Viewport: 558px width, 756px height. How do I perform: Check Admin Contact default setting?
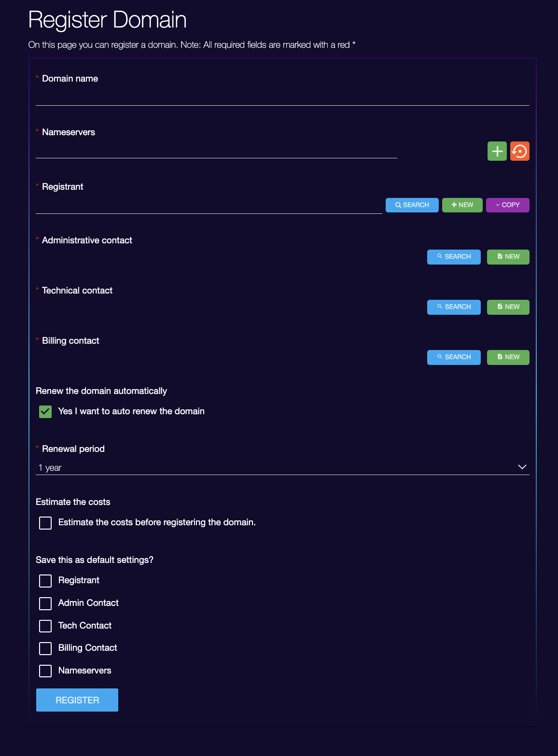click(x=45, y=603)
